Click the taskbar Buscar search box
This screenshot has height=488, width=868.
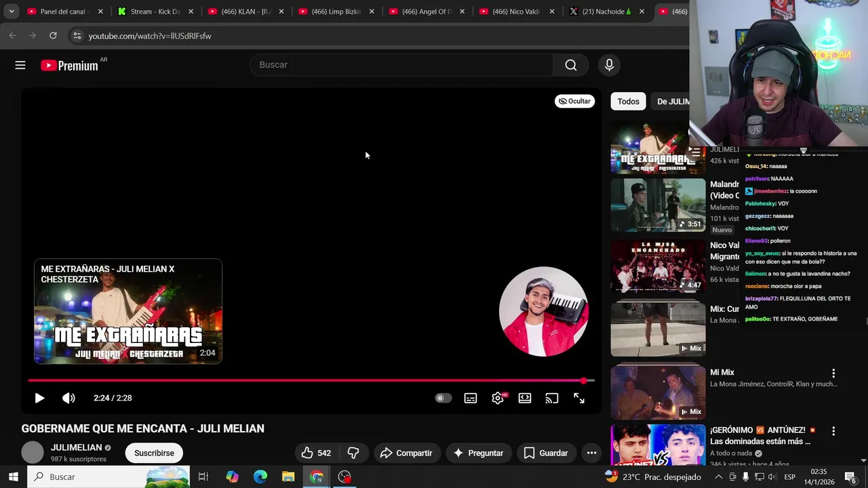pos(108,476)
